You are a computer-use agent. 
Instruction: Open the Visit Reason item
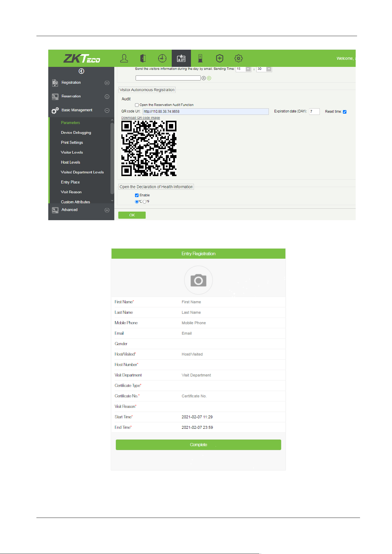[71, 192]
